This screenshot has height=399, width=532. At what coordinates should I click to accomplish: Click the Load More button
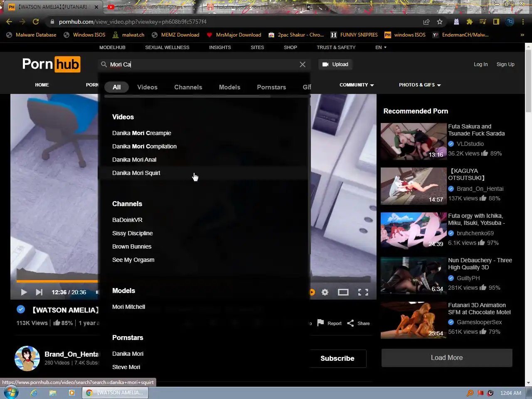coord(447,357)
